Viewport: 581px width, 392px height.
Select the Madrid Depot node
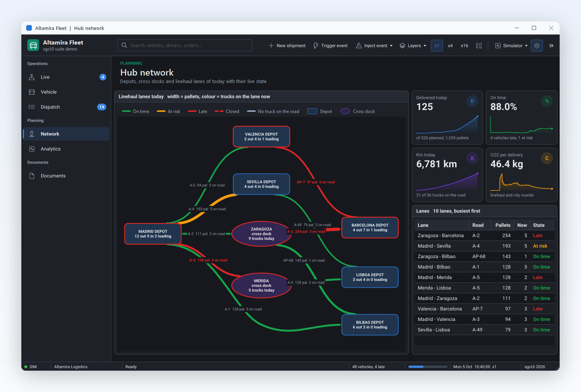[x=153, y=234]
